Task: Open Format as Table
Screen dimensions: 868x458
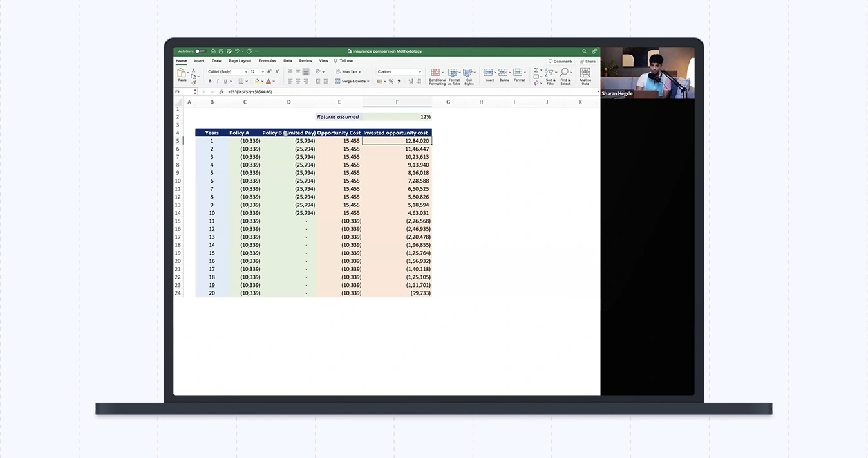Action: 453,74
